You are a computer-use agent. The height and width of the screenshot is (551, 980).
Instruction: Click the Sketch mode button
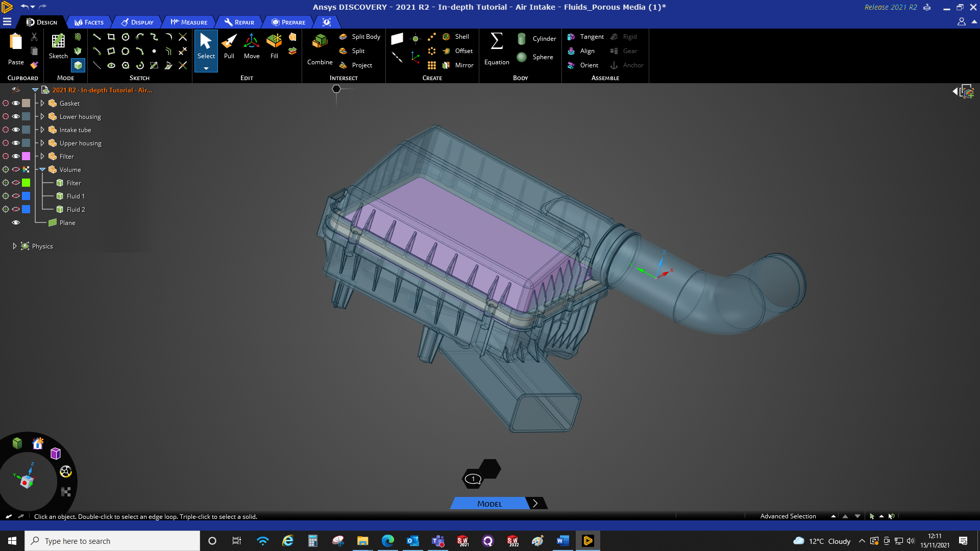pyautogui.click(x=58, y=46)
